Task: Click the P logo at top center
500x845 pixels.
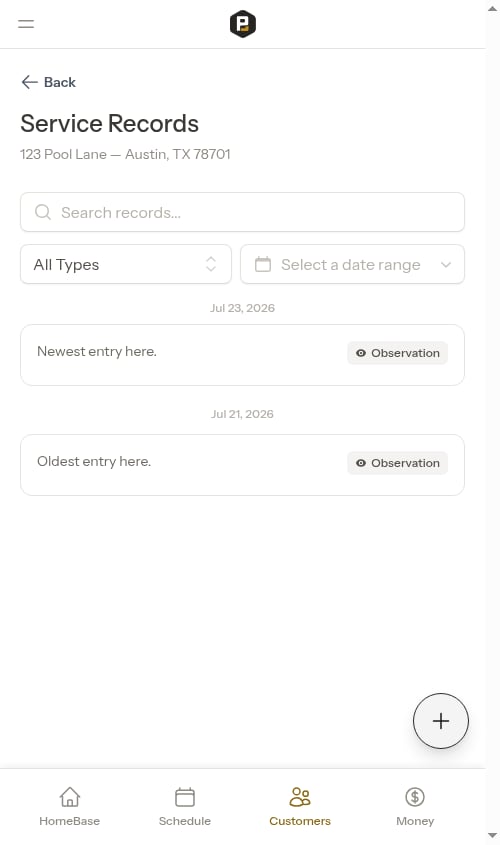Action: coord(242,24)
